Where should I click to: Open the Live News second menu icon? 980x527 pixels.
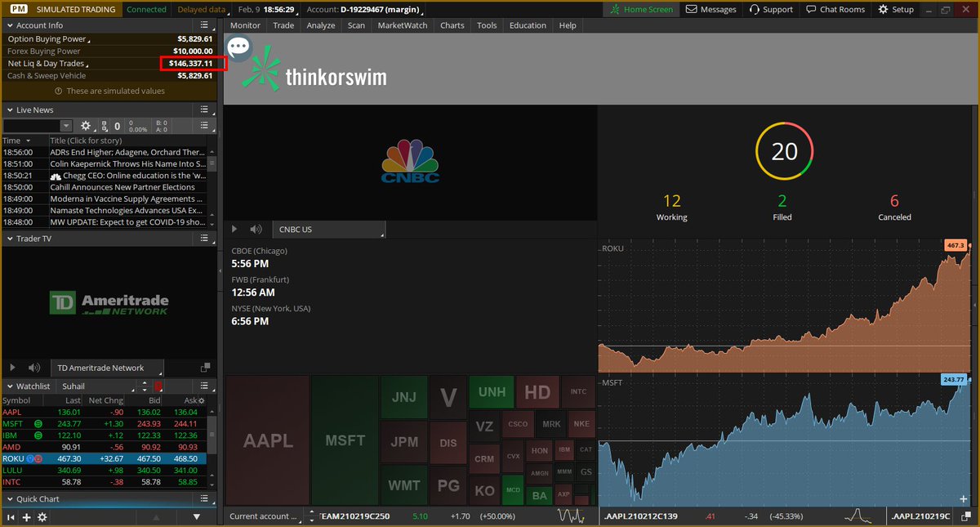(205, 126)
